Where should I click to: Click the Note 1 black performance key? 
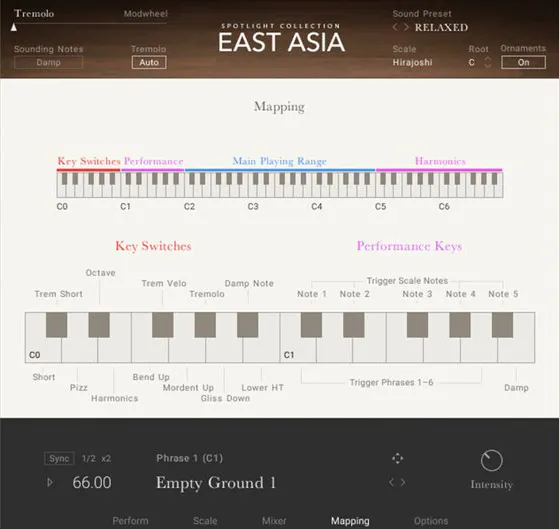[311, 325]
